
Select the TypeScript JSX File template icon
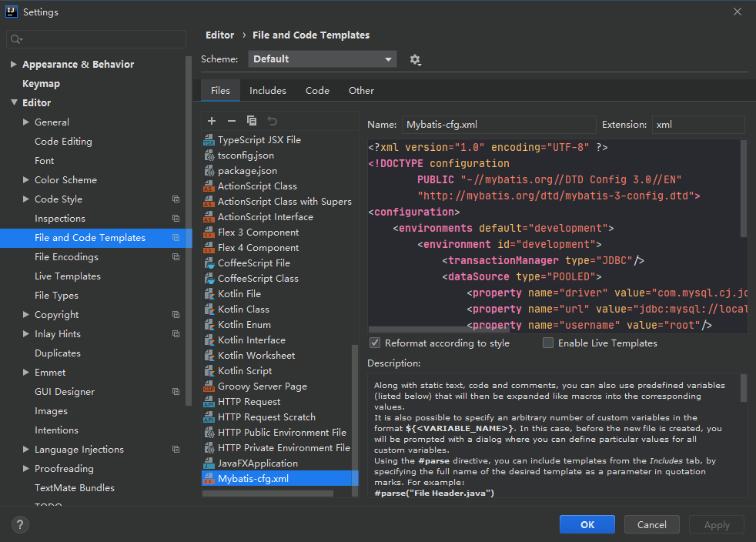(x=209, y=140)
